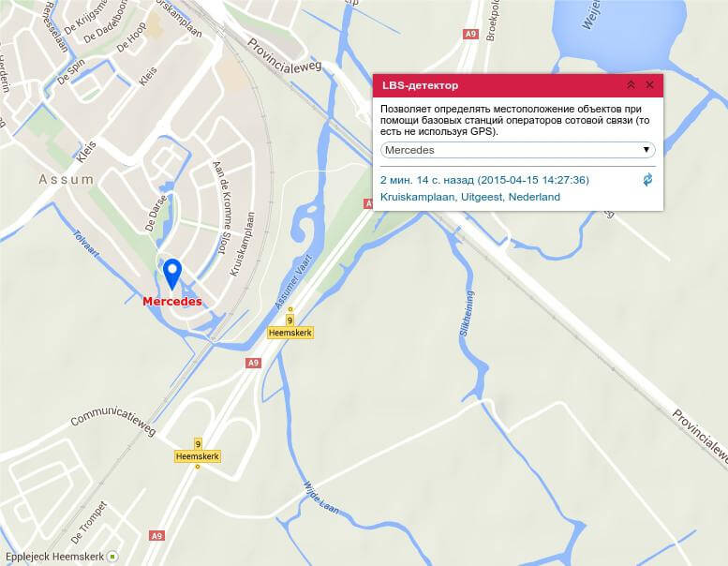
Task: Click the Slikheining waterway label
Action: 467,313
